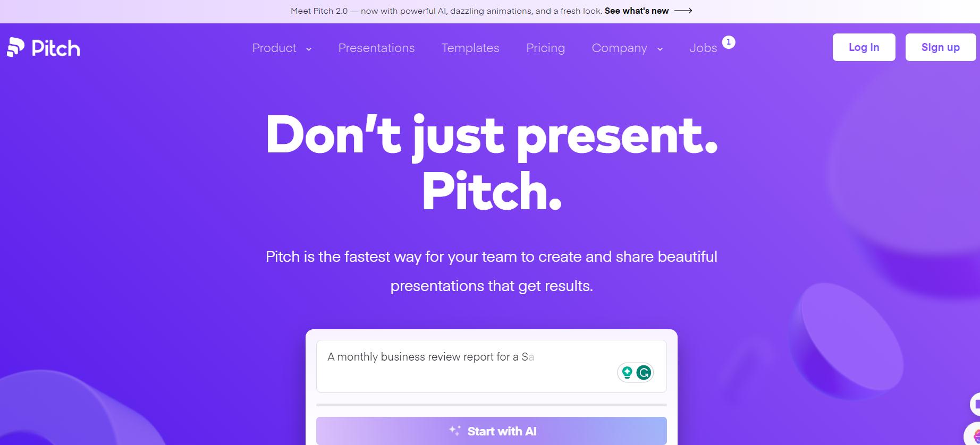Open the Jobs navigation item
This screenshot has height=445, width=980.
tap(703, 48)
